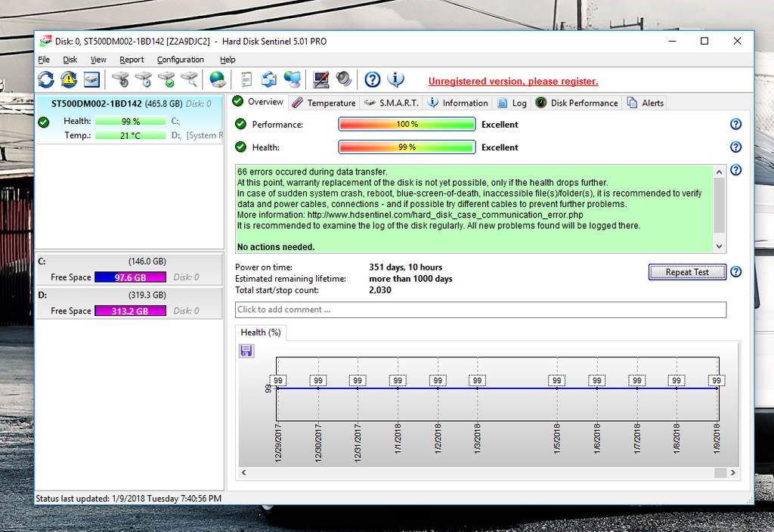774x532 pixels.
Task: Click the 'Status last updated' status bar text
Action: coord(128,499)
